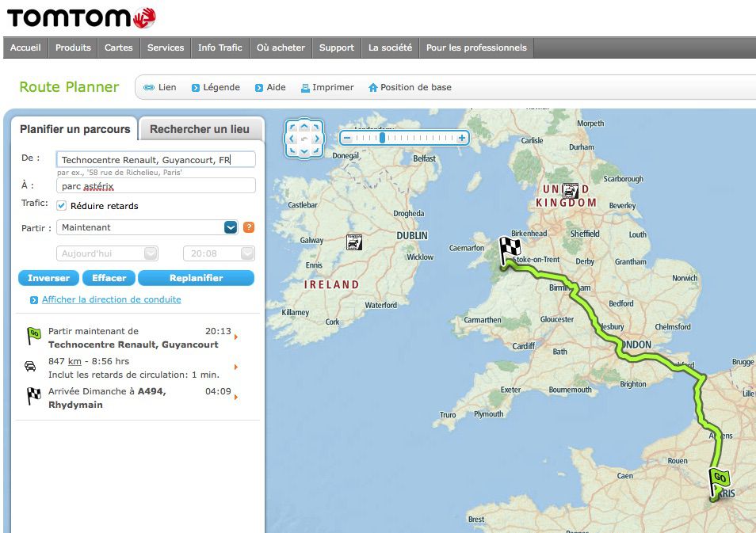Click the Position de base home icon
Viewport: 756px width, 533px height.
click(x=372, y=88)
